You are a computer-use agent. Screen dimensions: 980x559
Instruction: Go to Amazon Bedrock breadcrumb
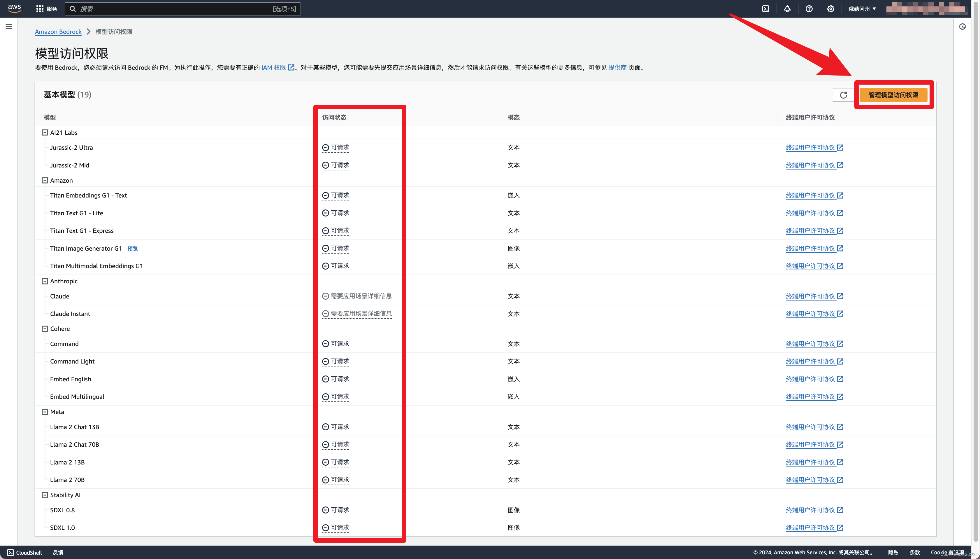coord(58,32)
